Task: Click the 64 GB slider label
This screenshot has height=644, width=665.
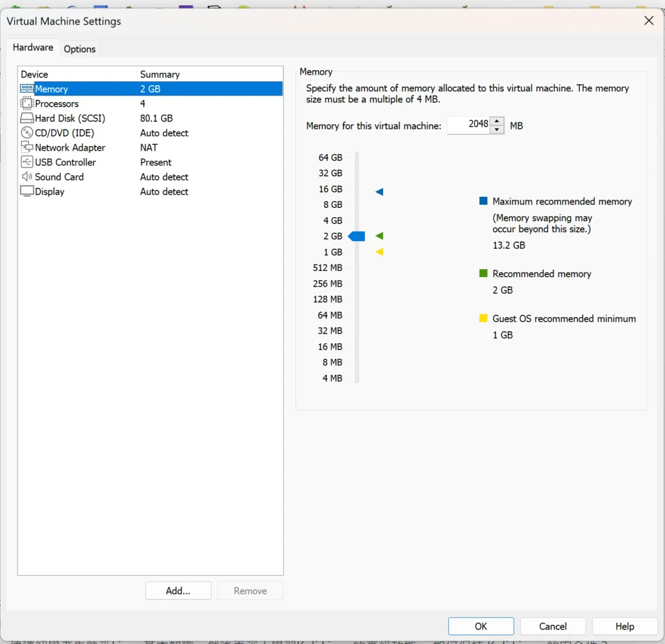Action: click(331, 157)
